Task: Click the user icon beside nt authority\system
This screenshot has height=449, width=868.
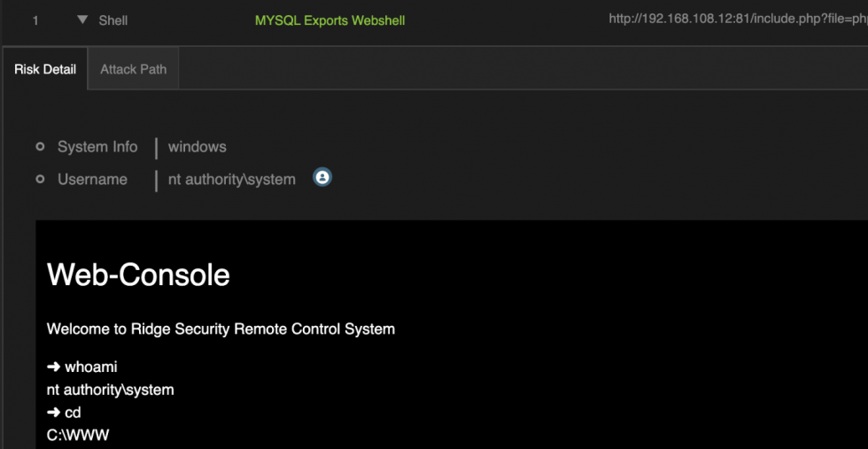Action: (322, 178)
